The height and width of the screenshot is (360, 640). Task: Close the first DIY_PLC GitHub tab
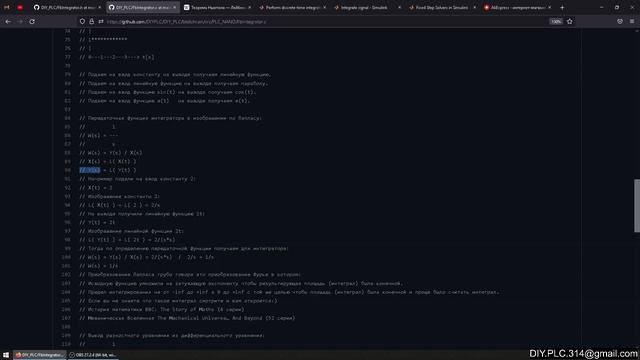[99, 7]
